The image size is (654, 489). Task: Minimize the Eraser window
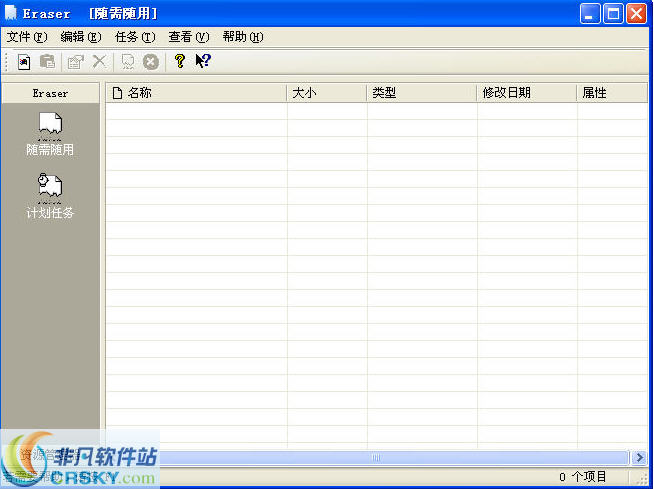point(590,14)
